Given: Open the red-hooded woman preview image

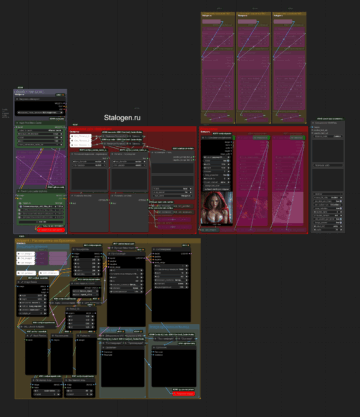Looking at the screenshot, I should [x=217, y=208].
